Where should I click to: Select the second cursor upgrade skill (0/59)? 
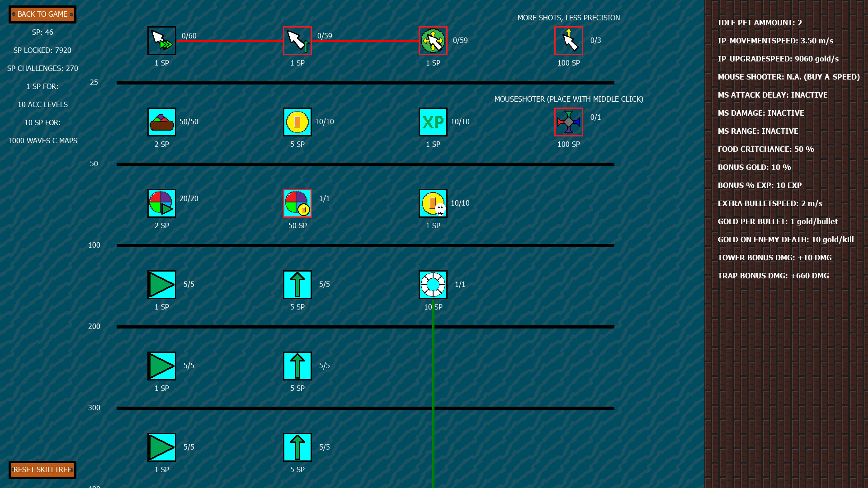pyautogui.click(x=297, y=40)
